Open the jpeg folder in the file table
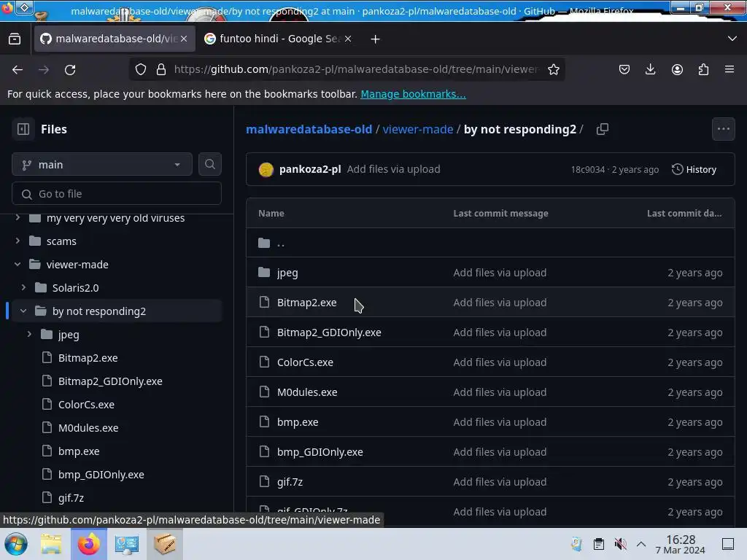 [x=287, y=273]
